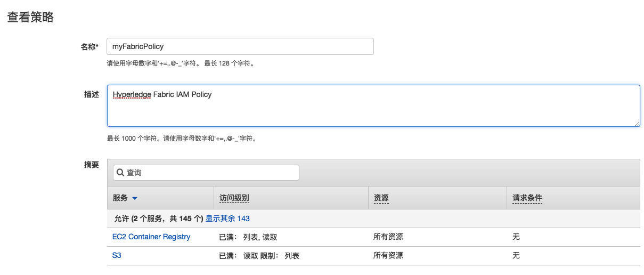This screenshot has height=275, width=644.
Task: Open the EC2 Container Registry service link
Action: [151, 237]
